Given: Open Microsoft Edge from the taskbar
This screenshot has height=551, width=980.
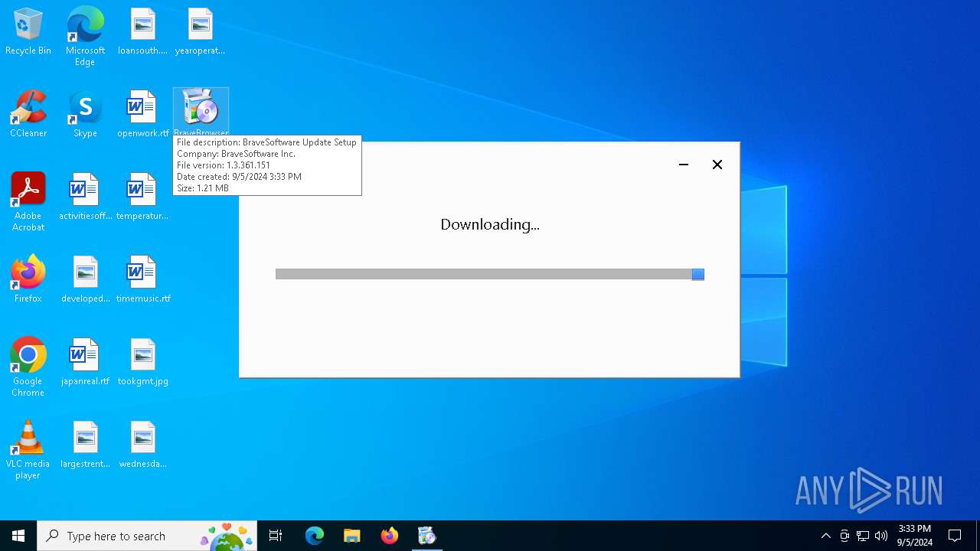Looking at the screenshot, I should 315,536.
